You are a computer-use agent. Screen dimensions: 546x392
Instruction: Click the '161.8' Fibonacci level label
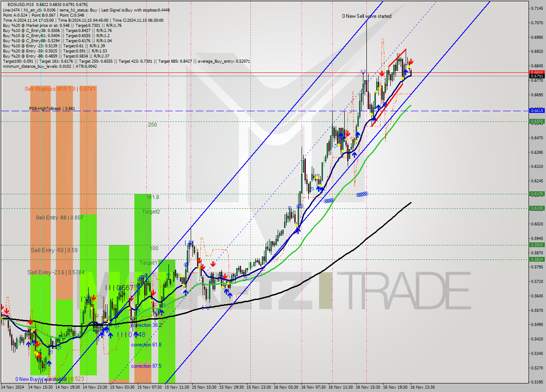point(153,197)
